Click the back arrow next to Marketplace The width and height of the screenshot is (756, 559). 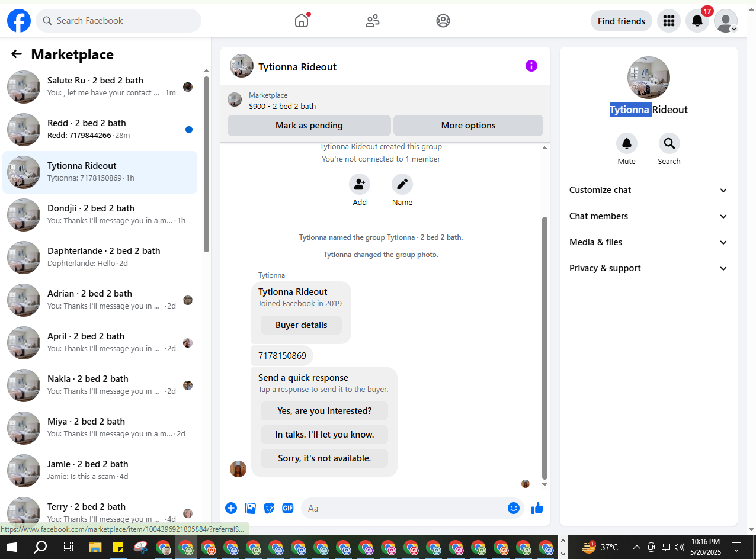point(17,54)
